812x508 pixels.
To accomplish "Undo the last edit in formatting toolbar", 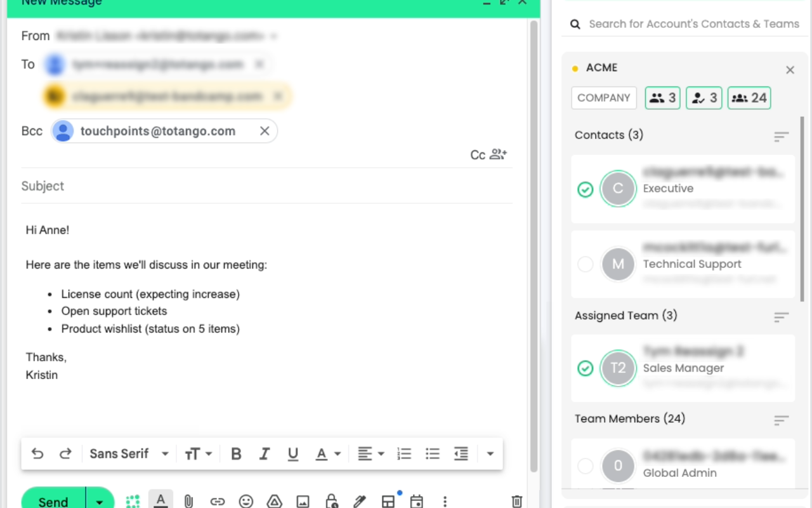I will 37,453.
